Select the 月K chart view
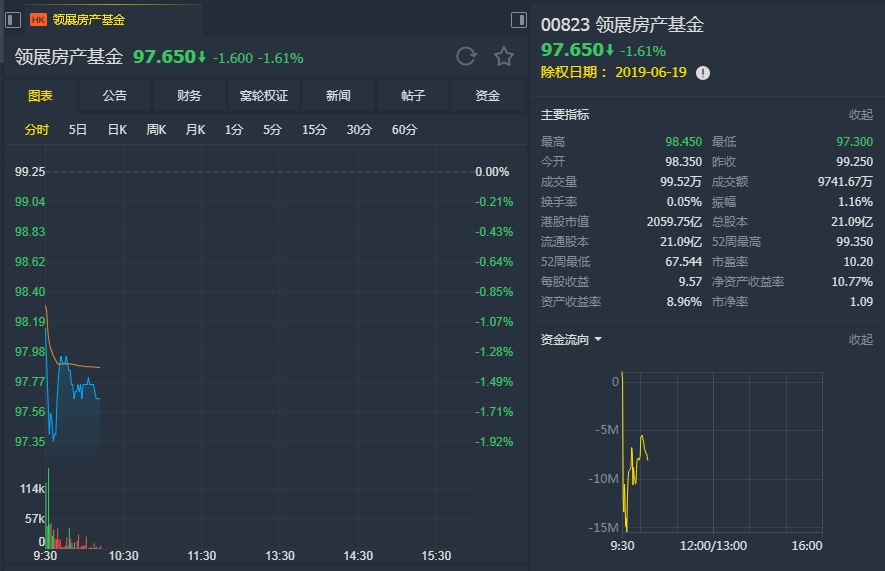This screenshot has width=885, height=571. coord(195,130)
